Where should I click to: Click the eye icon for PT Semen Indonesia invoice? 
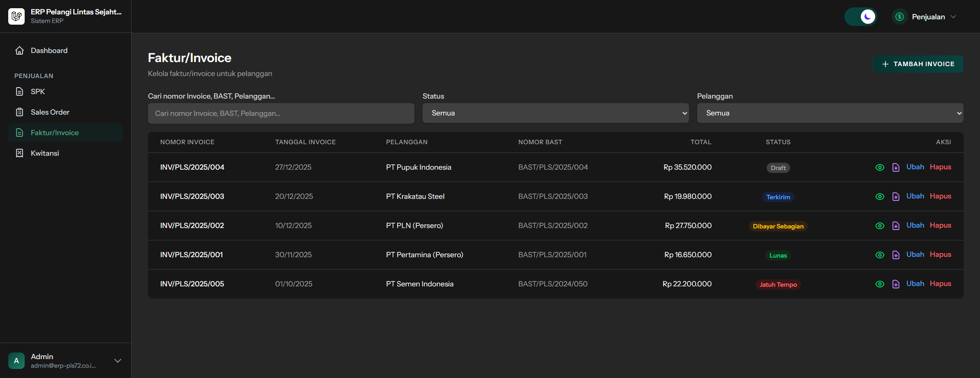(880, 284)
